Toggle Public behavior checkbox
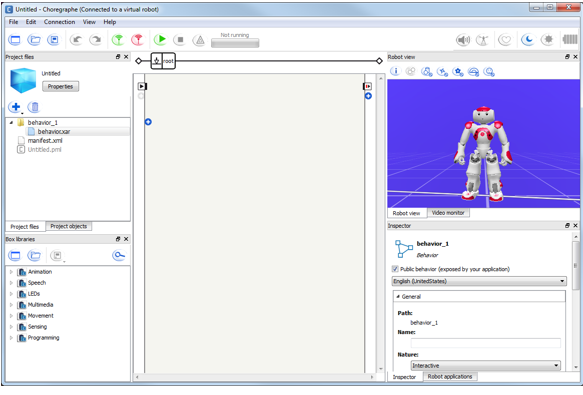Viewport: 583px width, 395px height. pyautogui.click(x=395, y=269)
